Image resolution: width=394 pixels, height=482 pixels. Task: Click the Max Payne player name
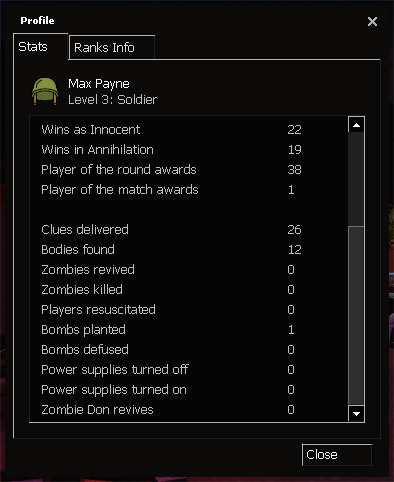[99, 84]
